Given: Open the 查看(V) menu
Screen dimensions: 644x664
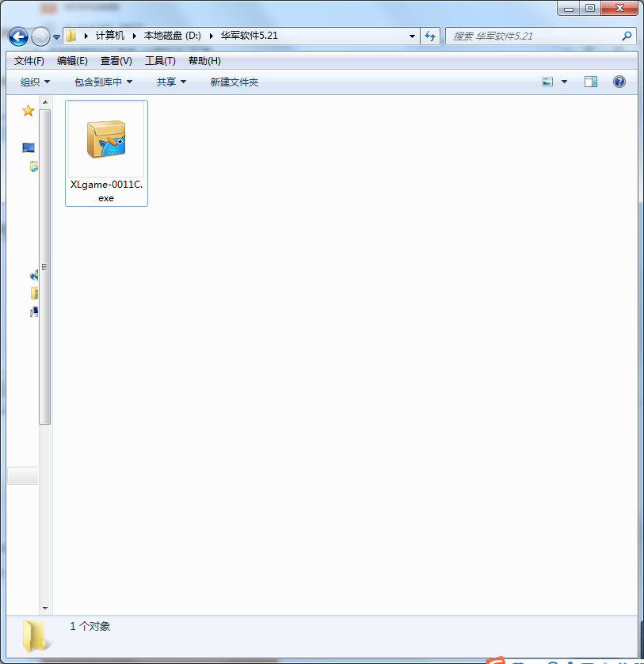Looking at the screenshot, I should pyautogui.click(x=116, y=61).
